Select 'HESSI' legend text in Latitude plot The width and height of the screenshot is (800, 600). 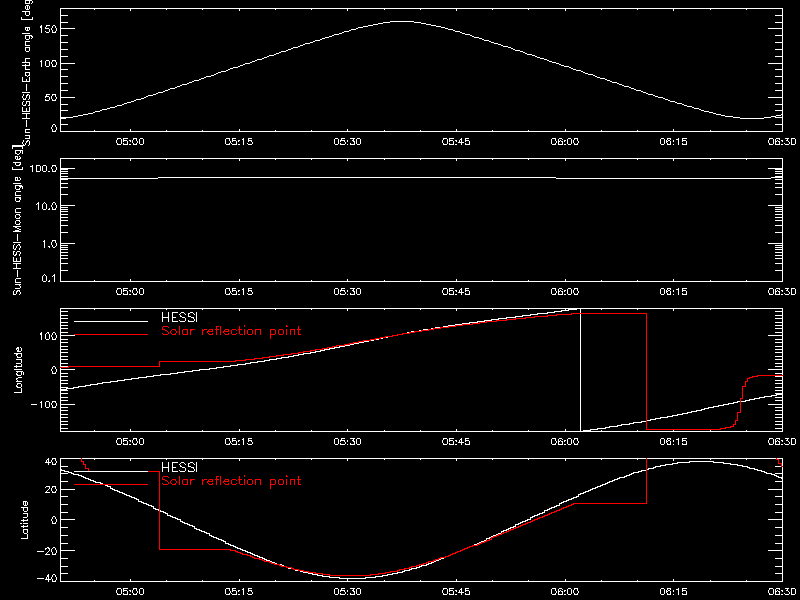[x=179, y=467]
